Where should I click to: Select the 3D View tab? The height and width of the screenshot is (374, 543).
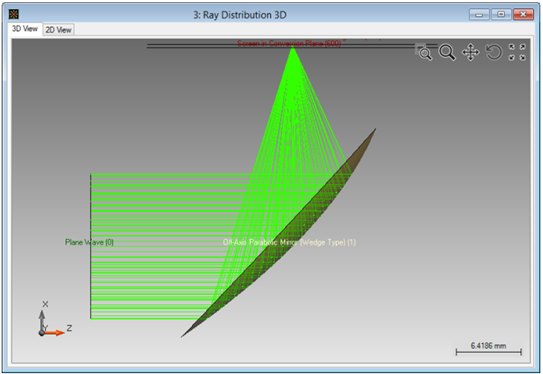(25, 29)
